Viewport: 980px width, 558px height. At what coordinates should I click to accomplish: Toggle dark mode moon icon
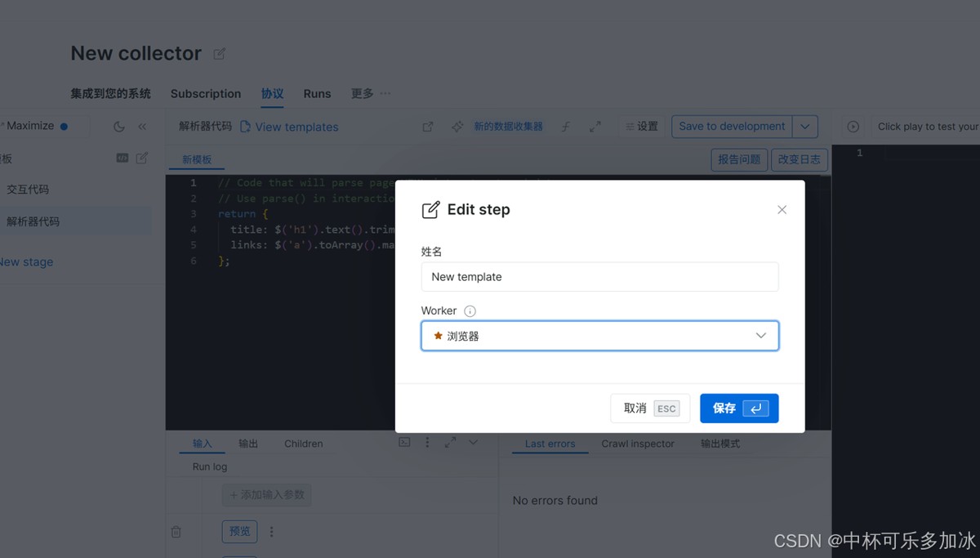tap(119, 127)
